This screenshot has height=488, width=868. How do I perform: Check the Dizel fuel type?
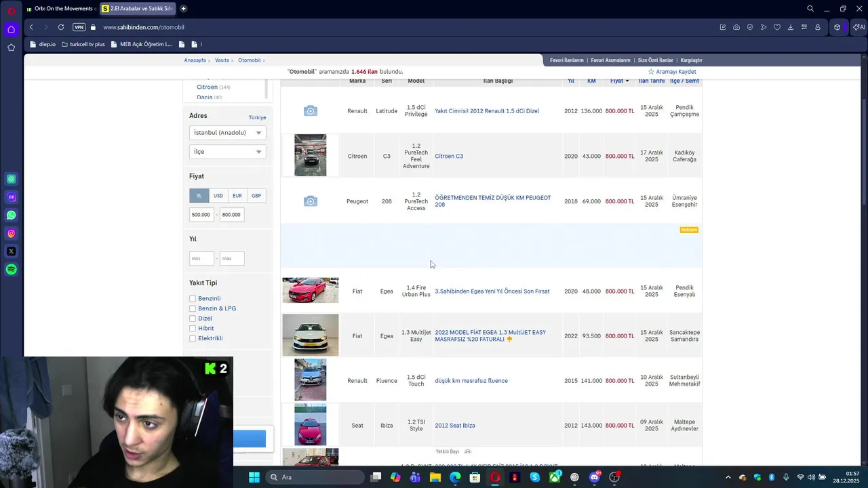[193, 319]
